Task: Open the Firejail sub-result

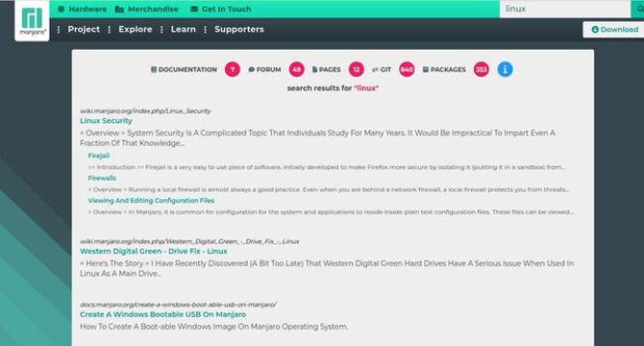Action: (x=99, y=156)
